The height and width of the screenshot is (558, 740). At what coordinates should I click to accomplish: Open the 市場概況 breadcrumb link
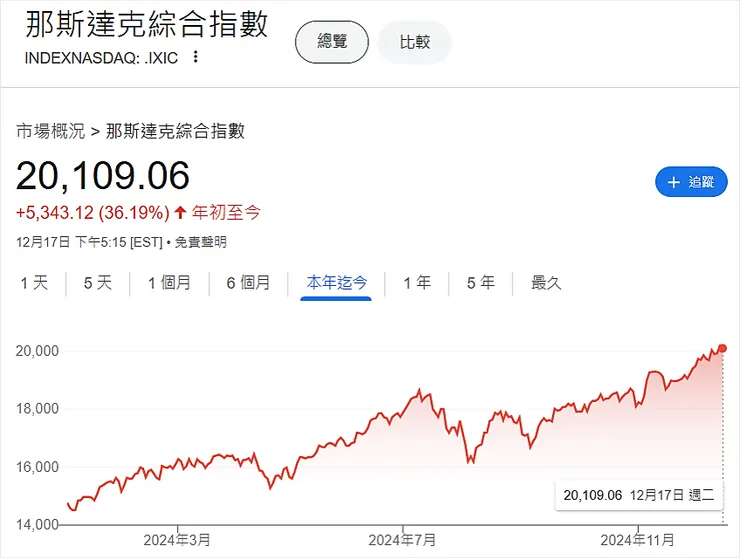(x=50, y=131)
